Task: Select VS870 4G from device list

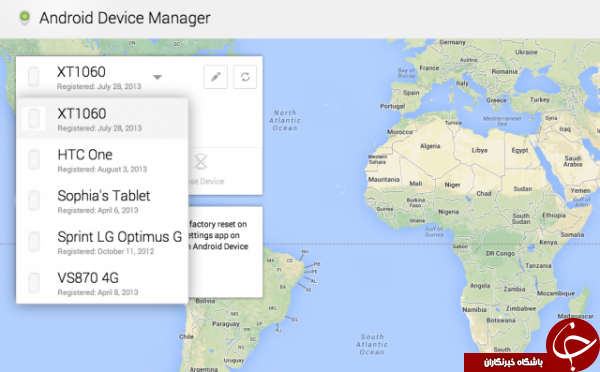Action: 102,283
